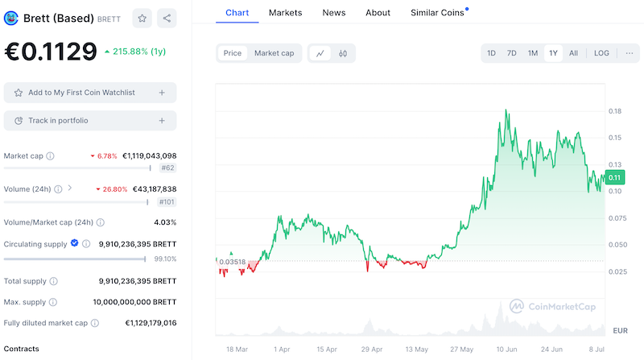Viewport: 644px width, 360px height.
Task: Open the share icon button
Action: pos(167,18)
